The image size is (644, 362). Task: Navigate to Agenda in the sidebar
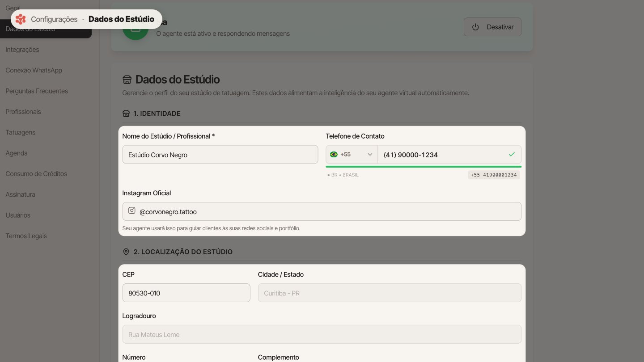click(x=17, y=153)
